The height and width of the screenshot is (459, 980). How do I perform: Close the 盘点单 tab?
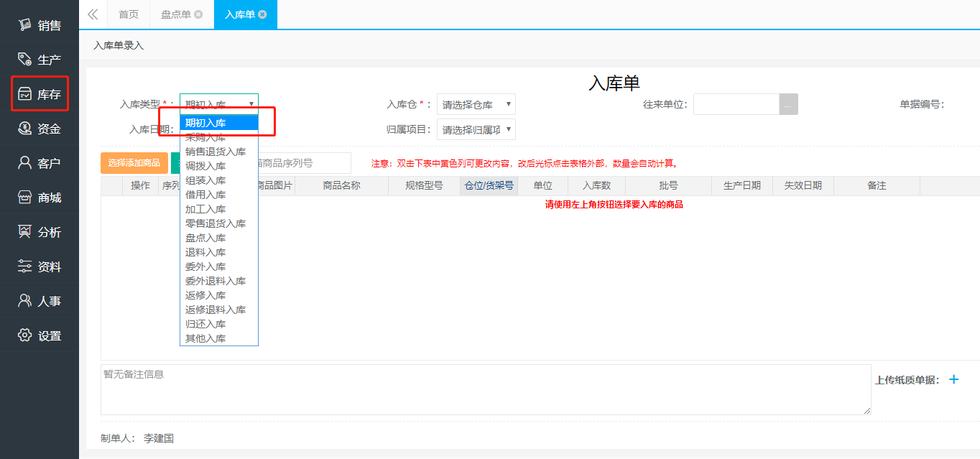(x=198, y=14)
